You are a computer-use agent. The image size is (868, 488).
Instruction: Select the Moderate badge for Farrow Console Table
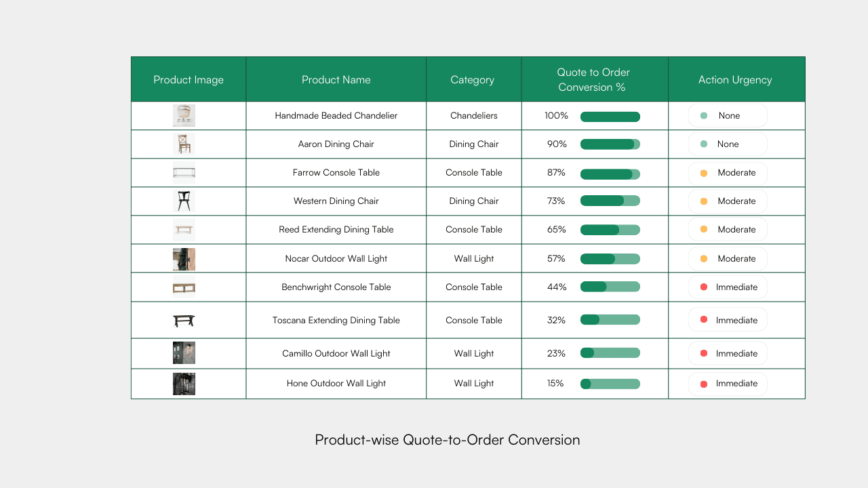pos(728,173)
